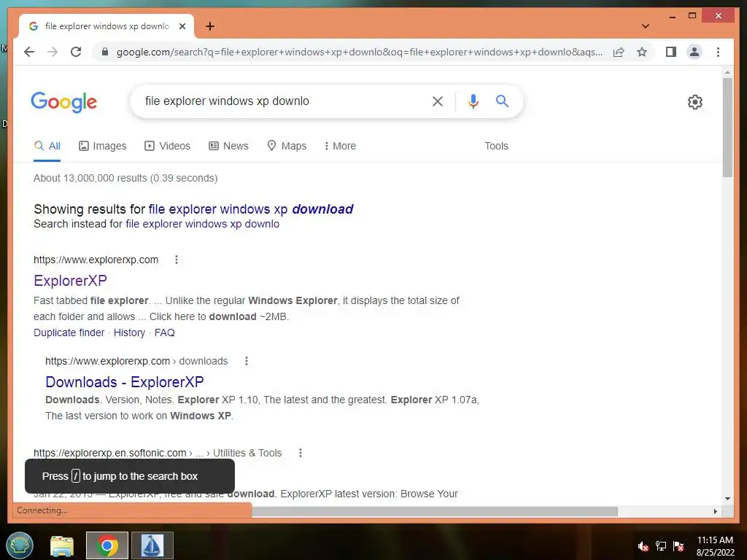Viewport: 747px width, 560px height.
Task: Open the Downloads - ExplorerXP result
Action: pyautogui.click(x=124, y=382)
